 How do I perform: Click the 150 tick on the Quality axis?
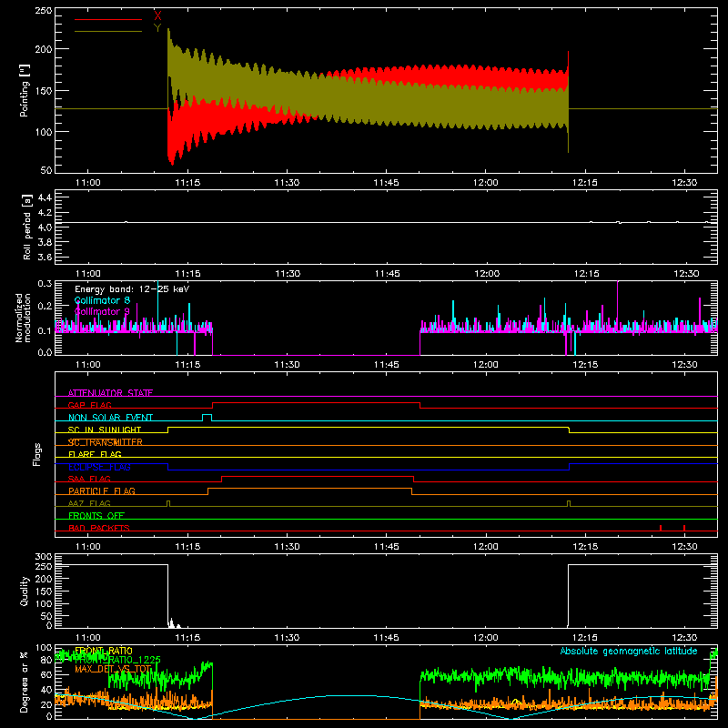coord(44,591)
